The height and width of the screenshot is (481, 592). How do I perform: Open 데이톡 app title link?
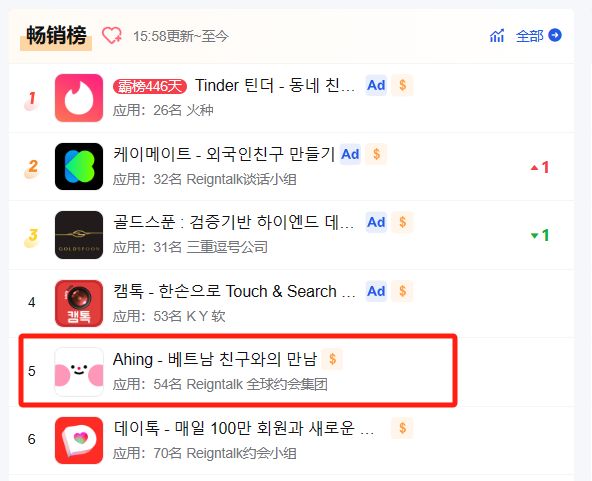click(x=244, y=428)
